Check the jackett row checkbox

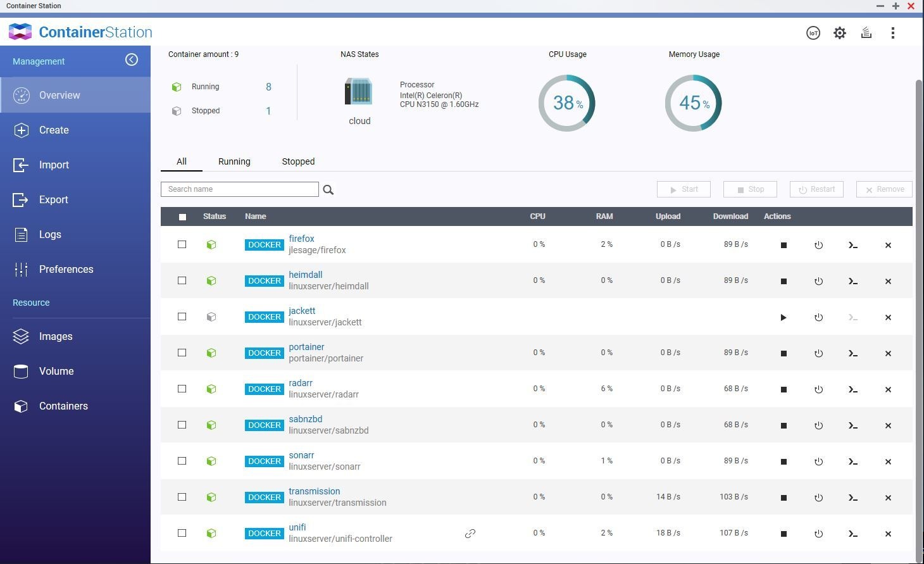(182, 316)
